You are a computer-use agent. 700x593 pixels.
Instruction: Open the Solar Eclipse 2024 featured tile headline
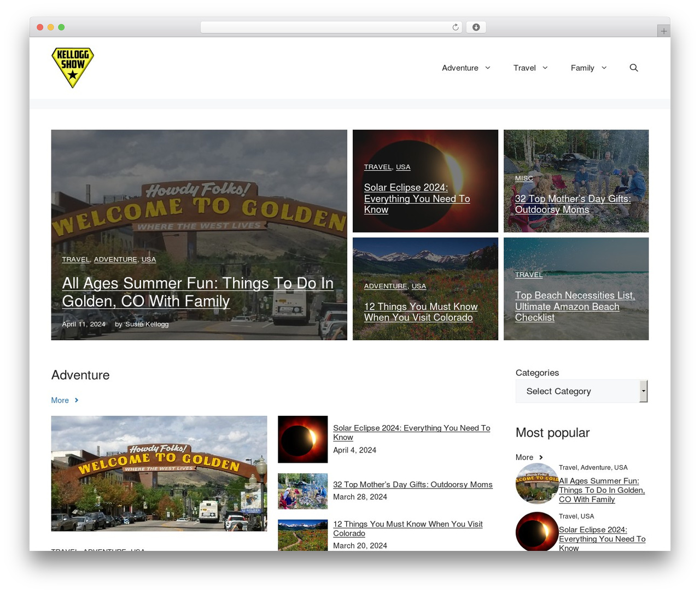click(417, 199)
